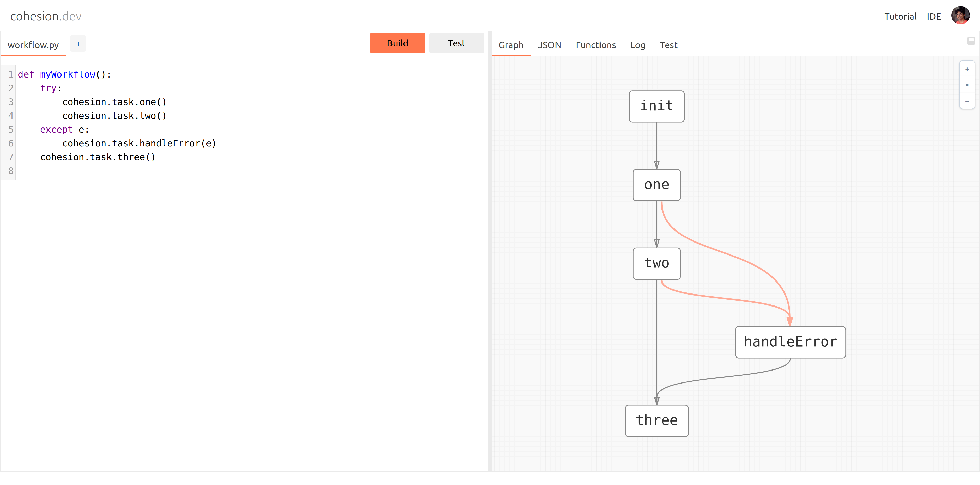Image resolution: width=980 pixels, height=485 pixels.
Task: Zoom out of the workflow graph
Action: pos(967,101)
